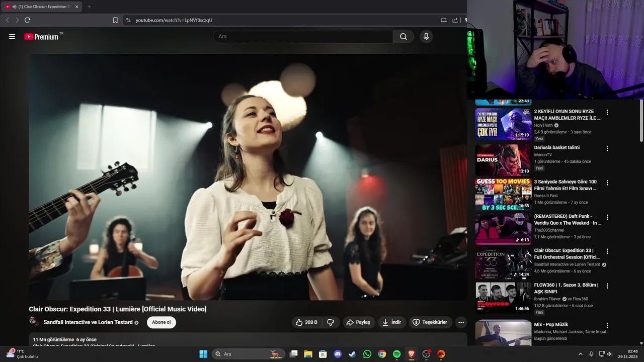Bookmark this page with bookmark icon
Image resolution: width=644 pixels, height=362 pixels.
pyautogui.click(x=115, y=20)
